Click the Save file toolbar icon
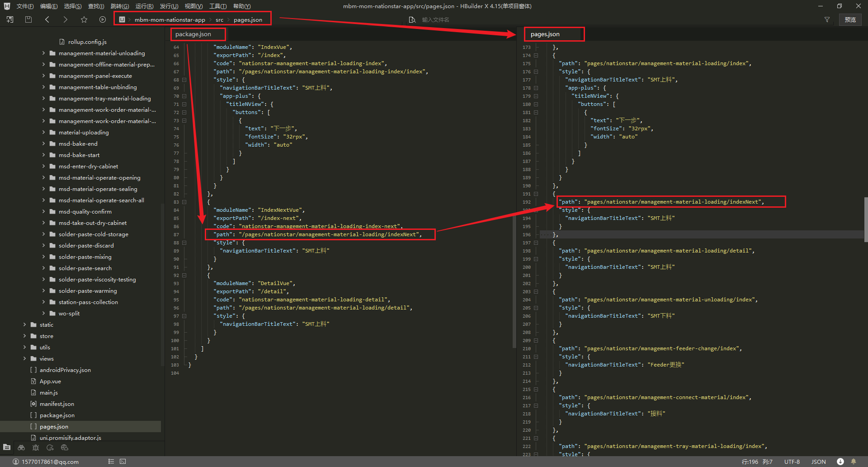The width and height of the screenshot is (868, 467). pyautogui.click(x=28, y=19)
